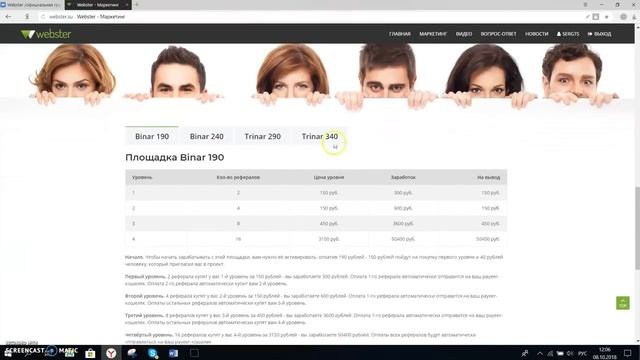640x360 pixels.
Task: Click the taskbar icon left of Skype
Action: [132, 353]
